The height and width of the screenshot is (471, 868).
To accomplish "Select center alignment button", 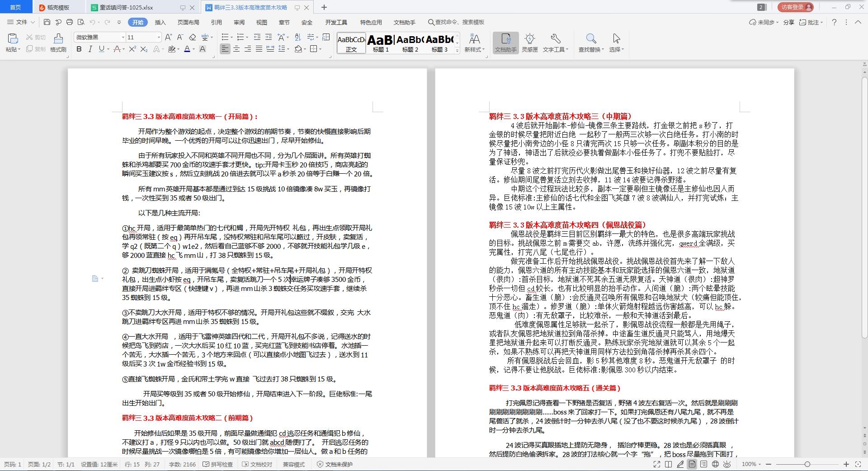I will (236, 49).
